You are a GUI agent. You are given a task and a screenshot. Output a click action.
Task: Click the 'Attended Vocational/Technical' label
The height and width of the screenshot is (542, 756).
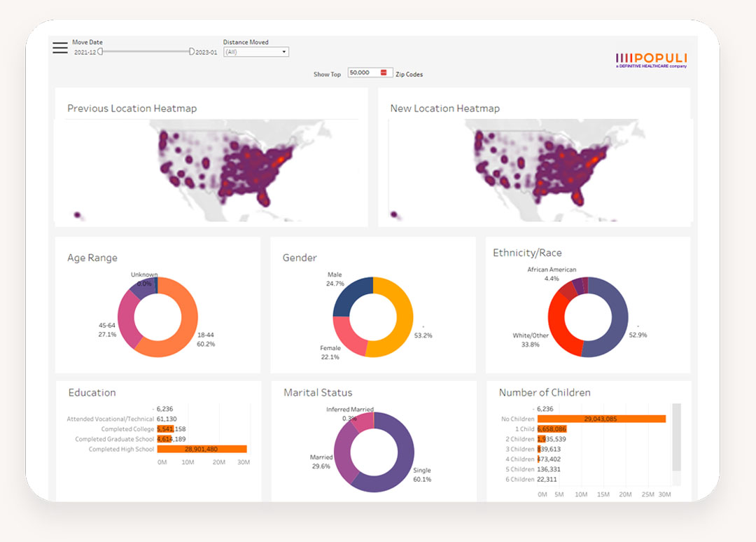pos(111,419)
